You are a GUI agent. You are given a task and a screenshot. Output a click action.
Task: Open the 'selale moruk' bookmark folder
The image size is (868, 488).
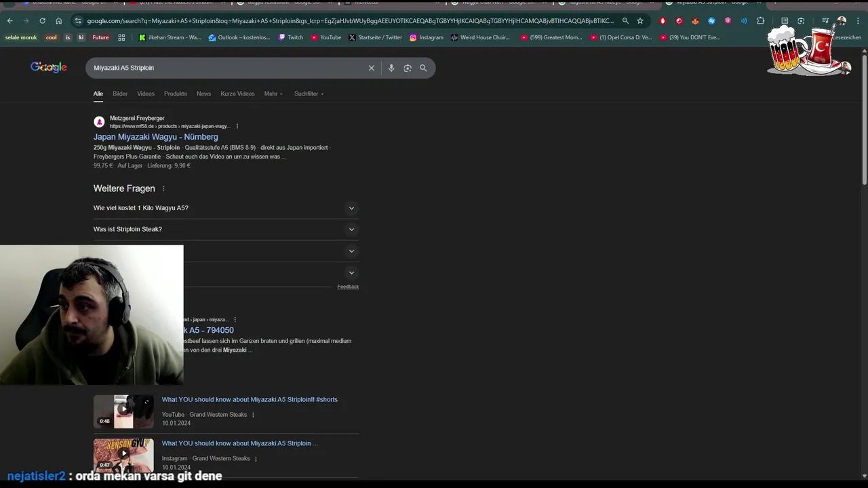pos(21,37)
